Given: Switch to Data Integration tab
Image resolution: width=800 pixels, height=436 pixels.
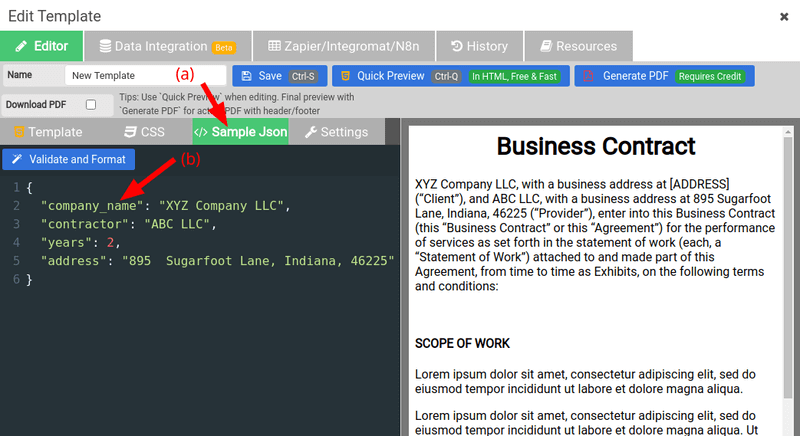Looking at the screenshot, I should 168,46.
